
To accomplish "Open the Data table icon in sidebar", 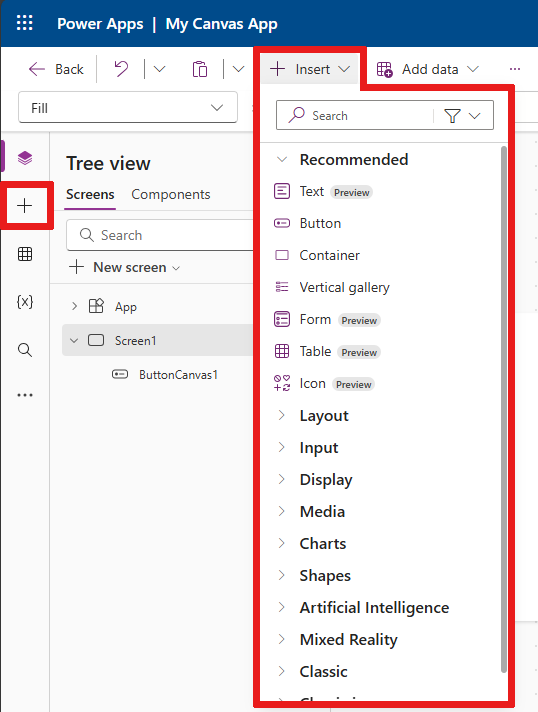I will click(x=25, y=254).
